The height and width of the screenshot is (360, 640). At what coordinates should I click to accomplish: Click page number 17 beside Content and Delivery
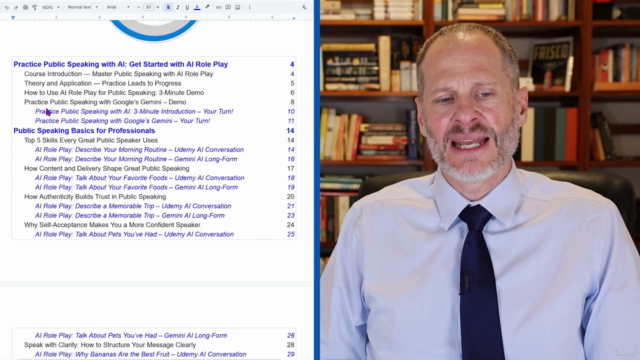pos(291,169)
